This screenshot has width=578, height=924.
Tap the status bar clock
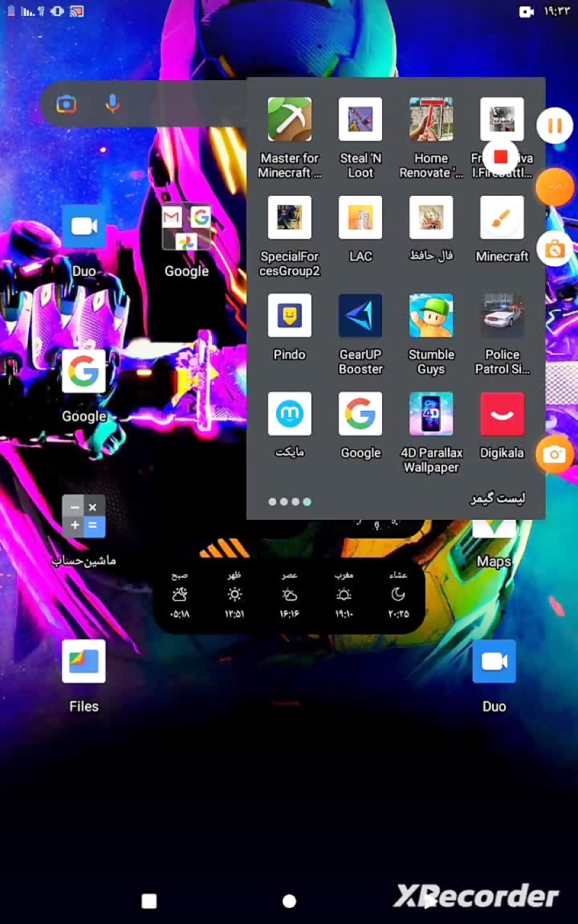click(x=557, y=12)
